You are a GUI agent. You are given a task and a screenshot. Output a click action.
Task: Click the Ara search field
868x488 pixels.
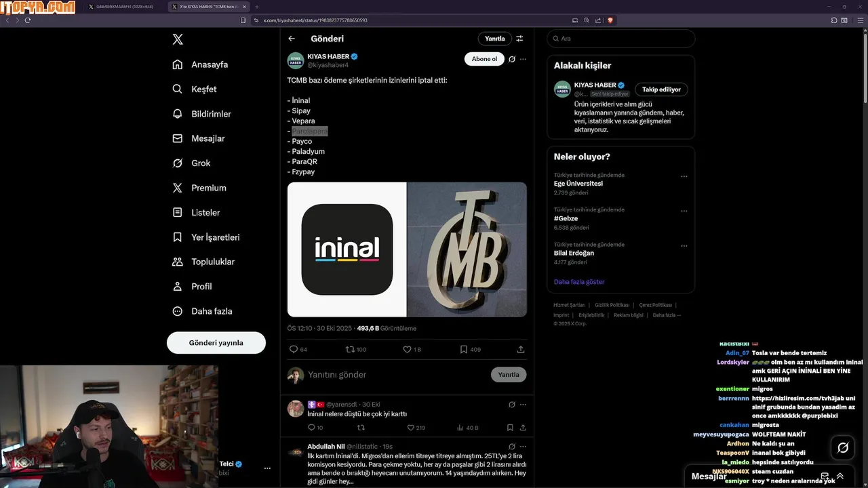click(x=620, y=39)
